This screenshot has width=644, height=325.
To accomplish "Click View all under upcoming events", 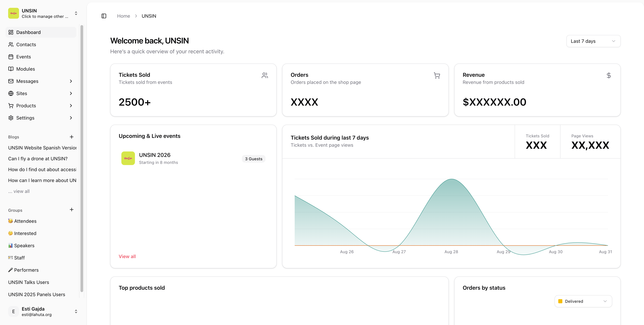I will [x=127, y=257].
